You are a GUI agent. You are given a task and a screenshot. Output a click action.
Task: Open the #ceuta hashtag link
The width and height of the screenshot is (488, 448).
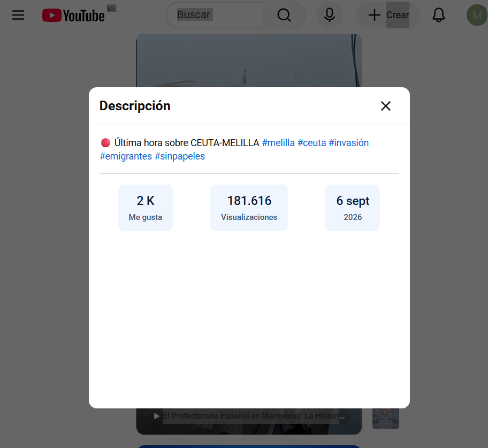coord(311,143)
